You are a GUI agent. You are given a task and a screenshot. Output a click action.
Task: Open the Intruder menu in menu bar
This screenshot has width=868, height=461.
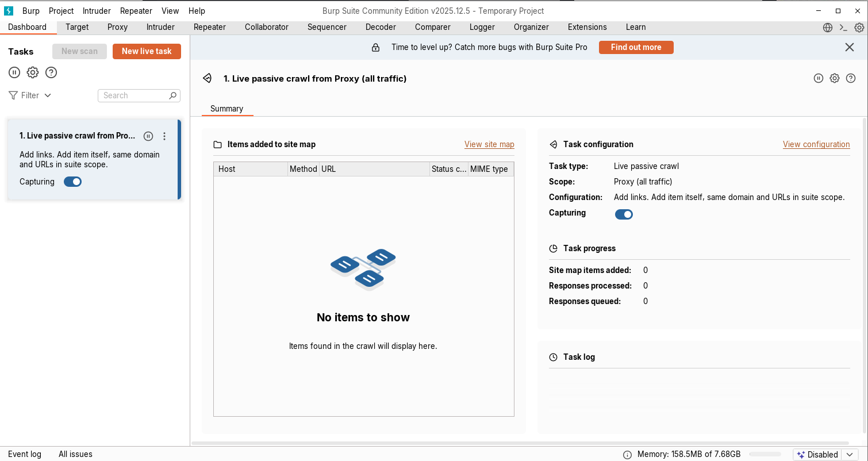[97, 11]
